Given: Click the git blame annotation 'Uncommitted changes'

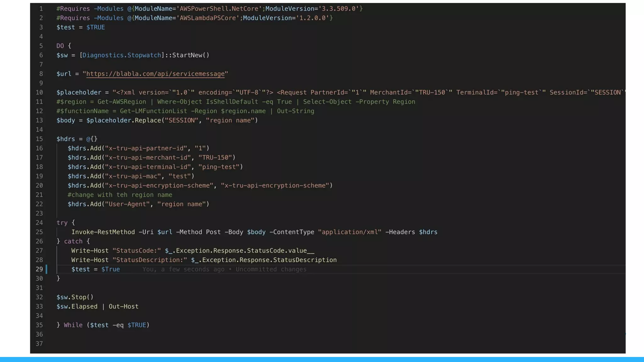Looking at the screenshot, I should tap(271, 269).
